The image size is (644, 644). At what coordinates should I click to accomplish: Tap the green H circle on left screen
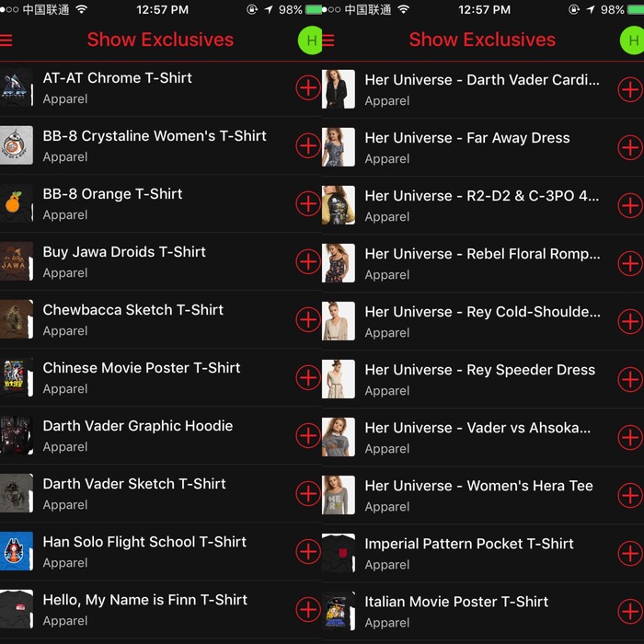(x=310, y=40)
